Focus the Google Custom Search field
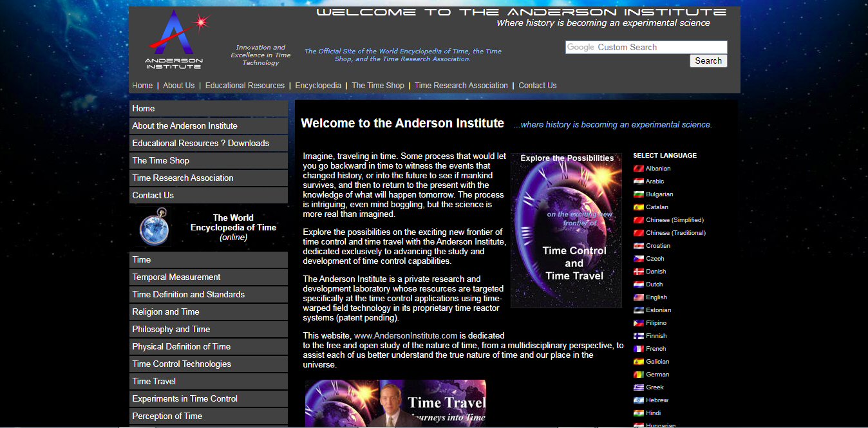868x428 pixels. click(x=646, y=47)
